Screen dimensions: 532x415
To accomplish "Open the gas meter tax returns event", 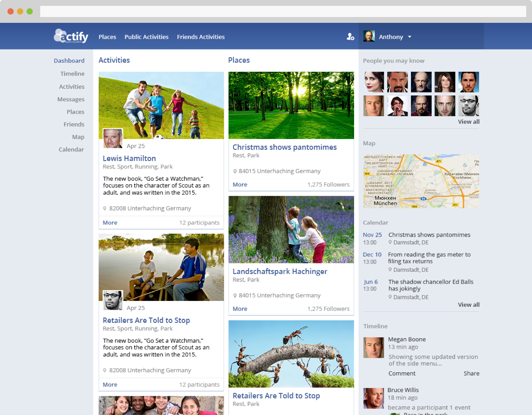I will tap(429, 258).
